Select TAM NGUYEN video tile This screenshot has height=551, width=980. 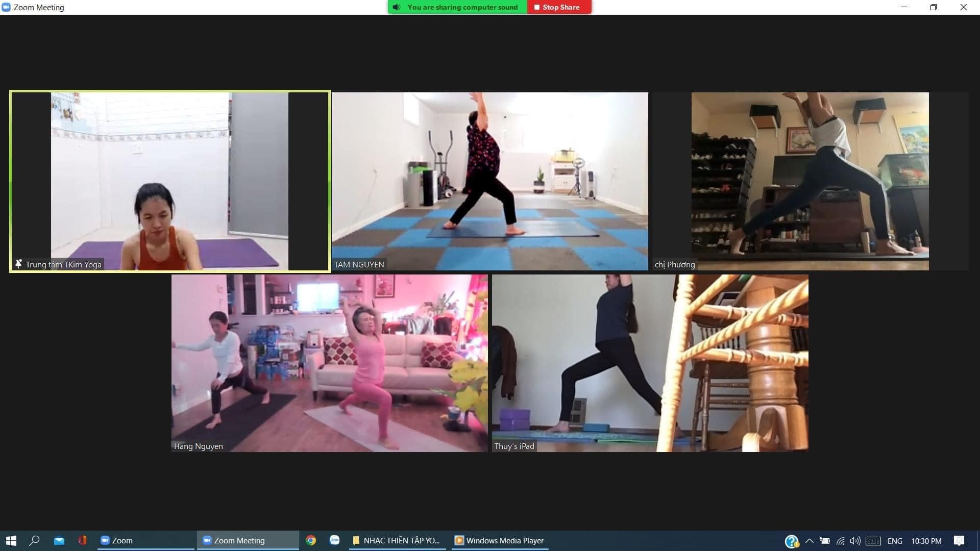[x=490, y=181]
